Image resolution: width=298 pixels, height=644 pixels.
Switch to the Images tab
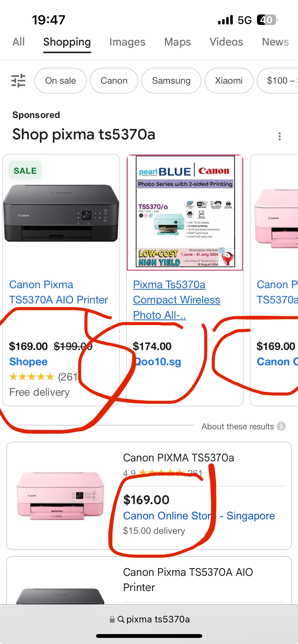point(127,42)
